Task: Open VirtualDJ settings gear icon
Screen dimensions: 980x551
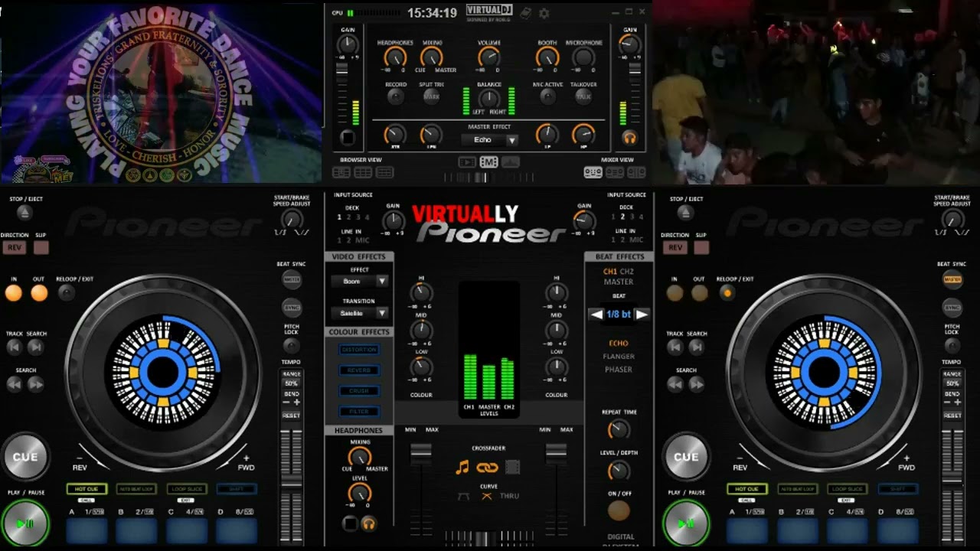Action: click(544, 13)
